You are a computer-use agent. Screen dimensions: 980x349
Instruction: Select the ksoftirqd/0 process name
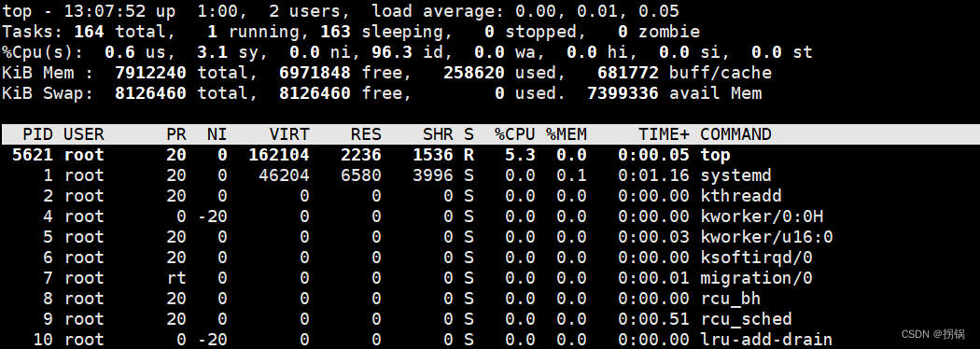click(756, 258)
